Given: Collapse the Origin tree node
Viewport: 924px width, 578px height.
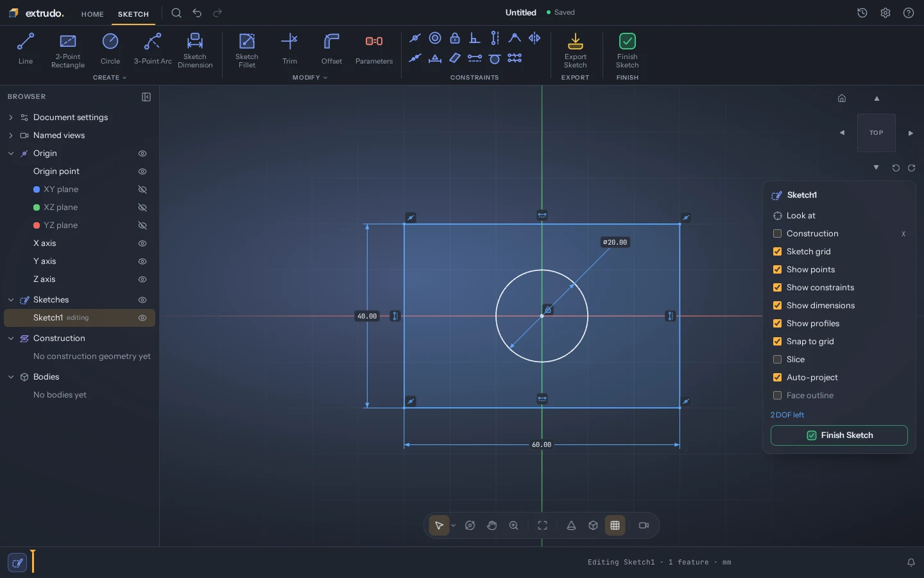Looking at the screenshot, I should click(11, 153).
